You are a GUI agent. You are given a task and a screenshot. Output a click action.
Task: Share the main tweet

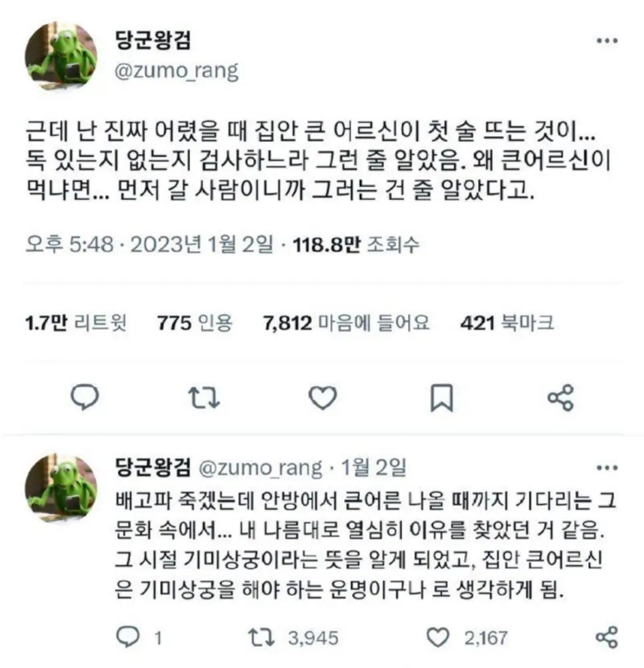[561, 397]
